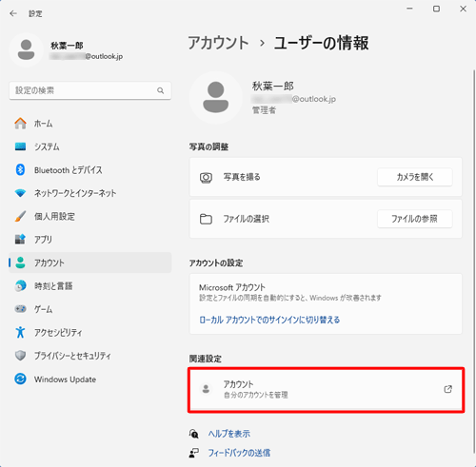Viewport: 476px width, 467px height.
Task: Click the Microsoft アカウント heading text
Action: (232, 287)
